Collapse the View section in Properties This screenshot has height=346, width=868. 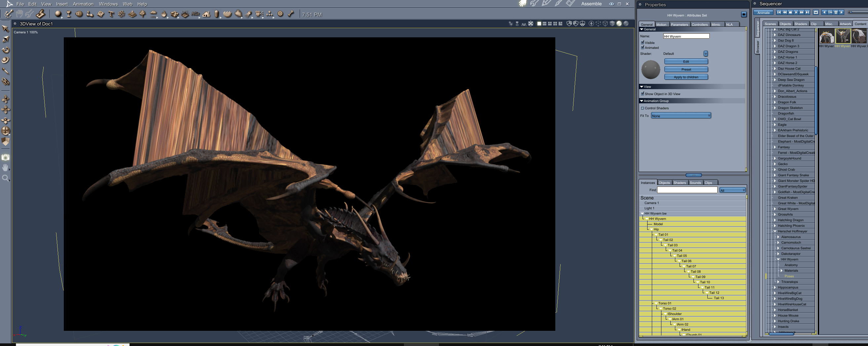coord(642,86)
